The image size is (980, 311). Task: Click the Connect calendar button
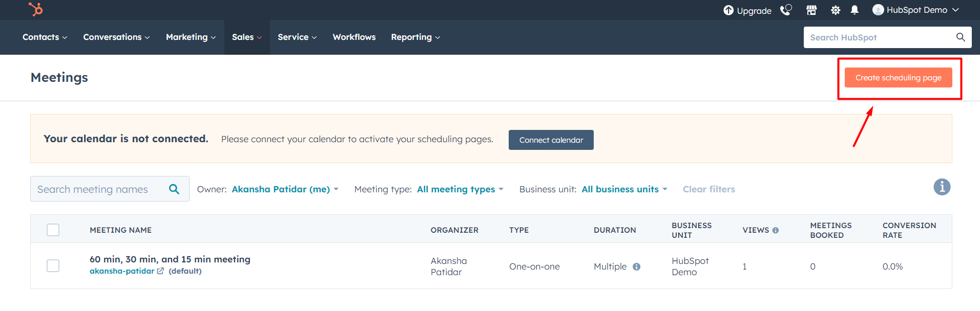[x=551, y=140]
